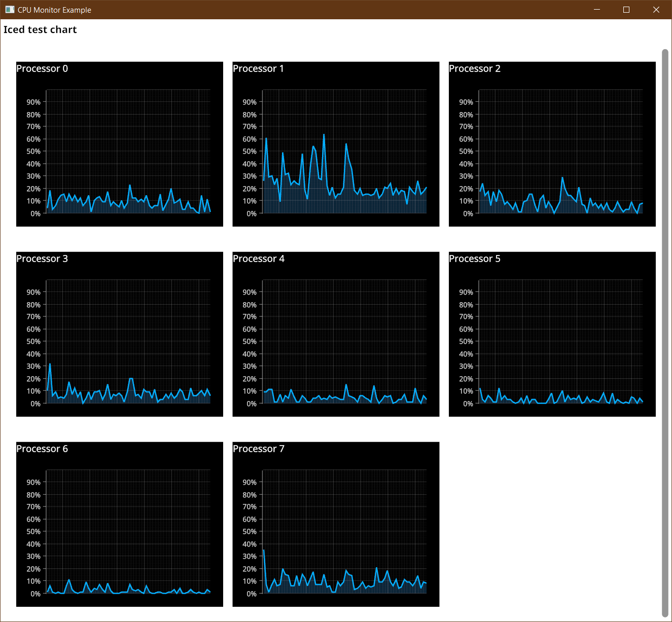Click the Processor 7 chart title
The image size is (672, 622).
[x=259, y=449]
